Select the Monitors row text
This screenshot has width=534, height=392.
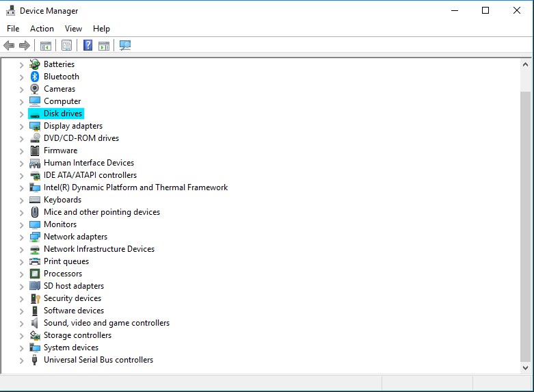click(60, 224)
